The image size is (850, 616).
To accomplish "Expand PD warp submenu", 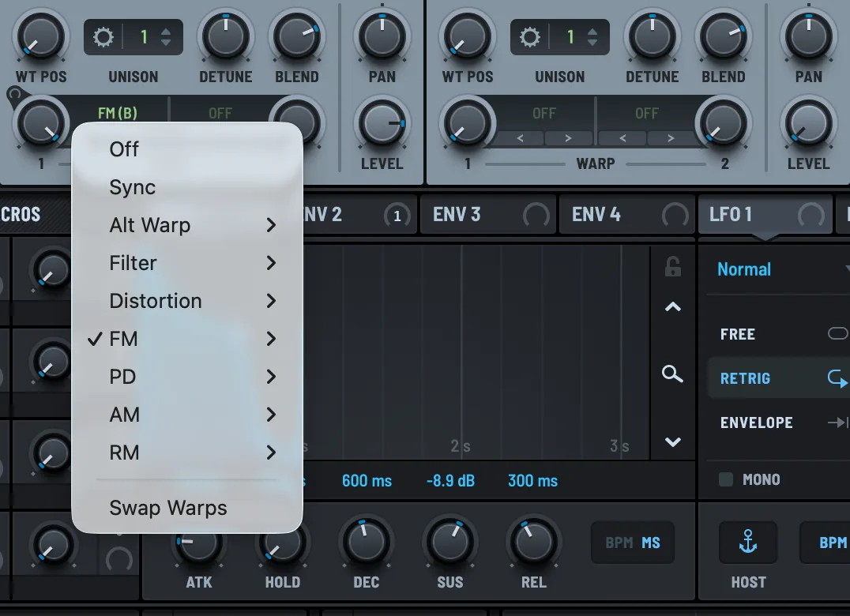I will pyautogui.click(x=187, y=377).
